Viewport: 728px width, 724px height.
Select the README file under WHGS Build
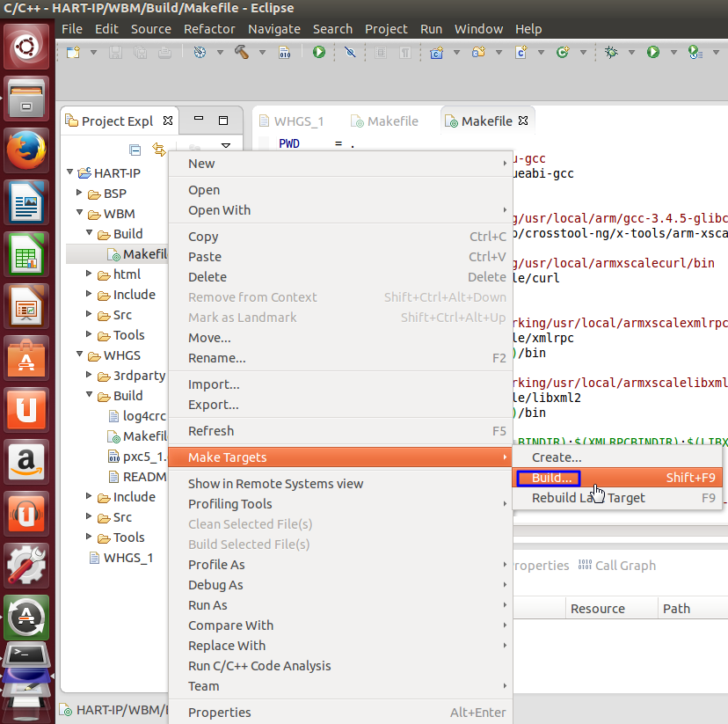pos(137,477)
